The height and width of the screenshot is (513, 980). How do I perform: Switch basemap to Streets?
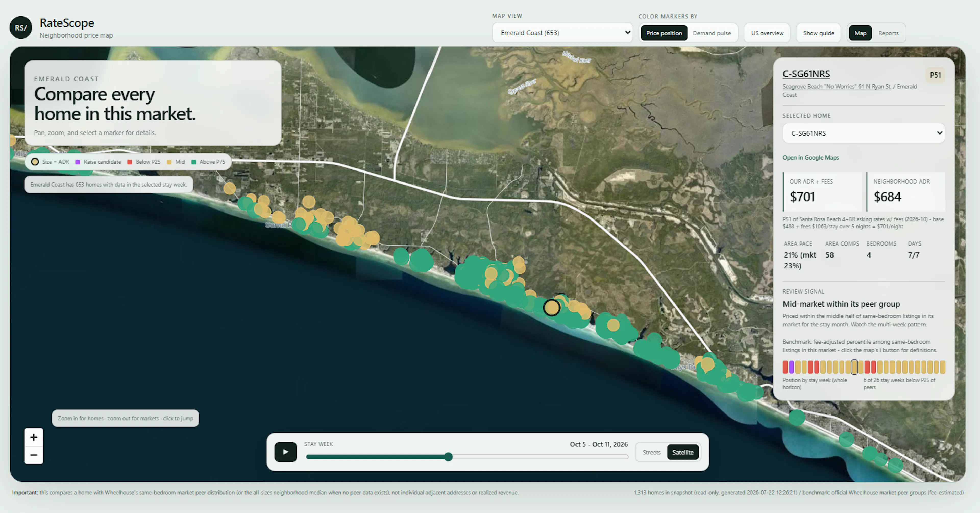point(651,452)
